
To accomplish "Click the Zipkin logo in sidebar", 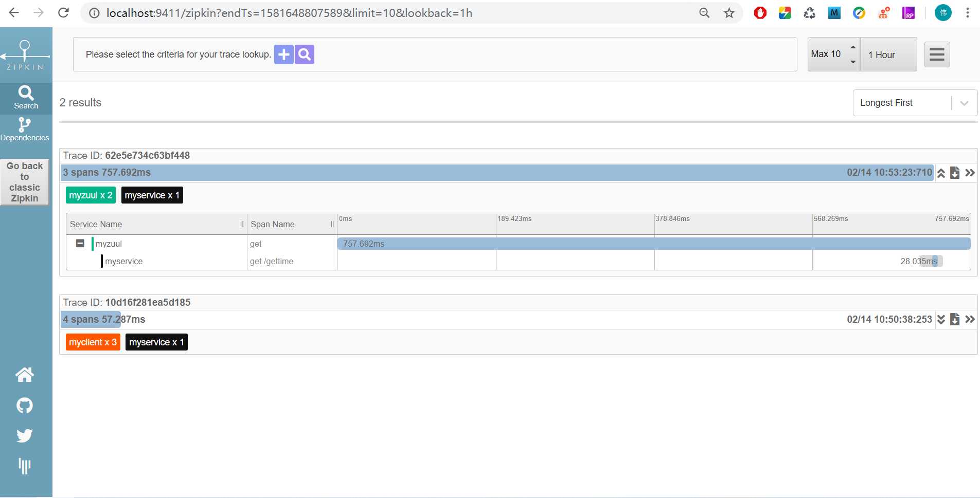I will pyautogui.click(x=25, y=55).
